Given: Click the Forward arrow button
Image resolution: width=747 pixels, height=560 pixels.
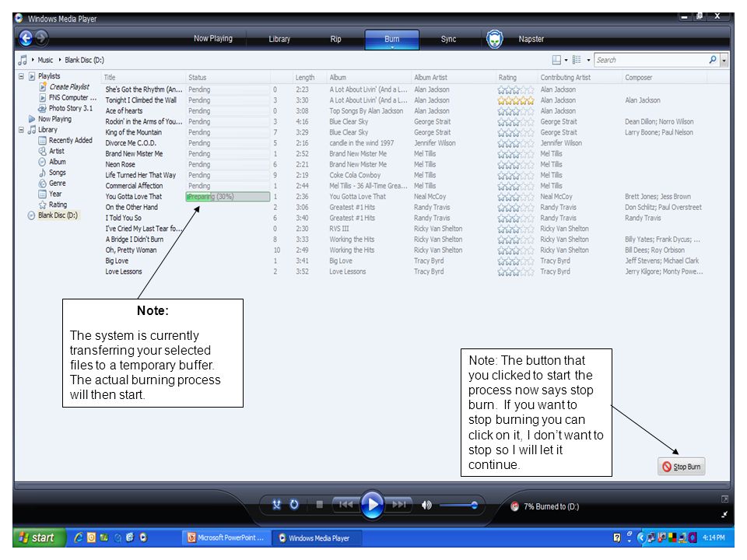Looking at the screenshot, I should click(x=41, y=37).
